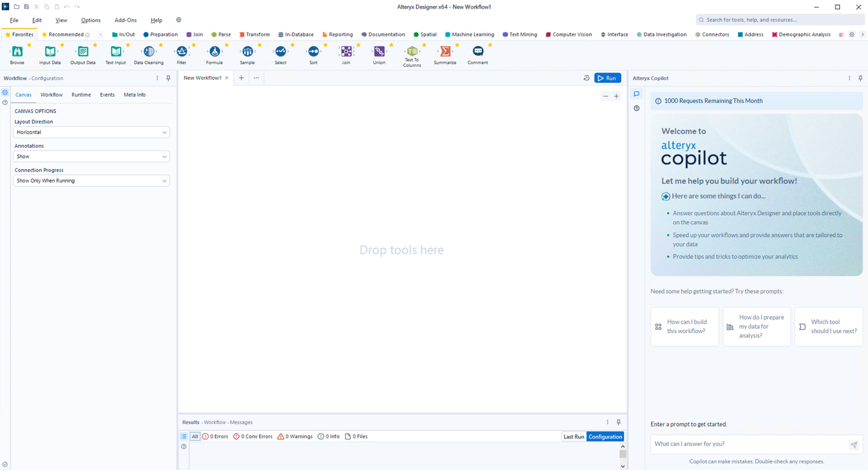Open the Layout Direction dropdown
The image size is (868, 470).
[92, 132]
